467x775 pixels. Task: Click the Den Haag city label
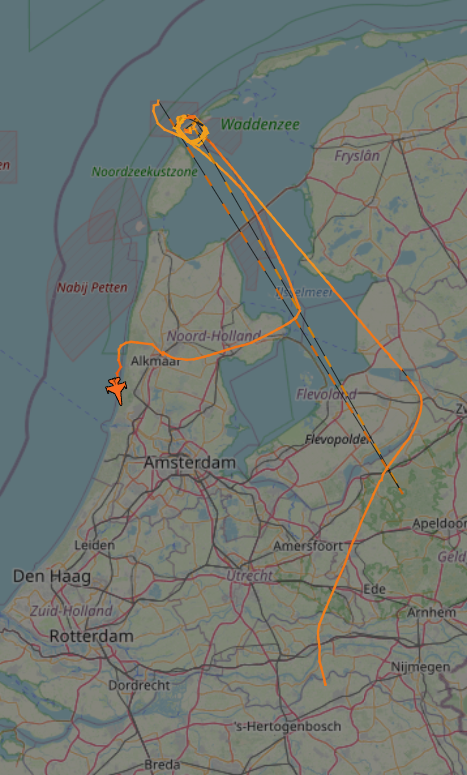[x=52, y=576]
